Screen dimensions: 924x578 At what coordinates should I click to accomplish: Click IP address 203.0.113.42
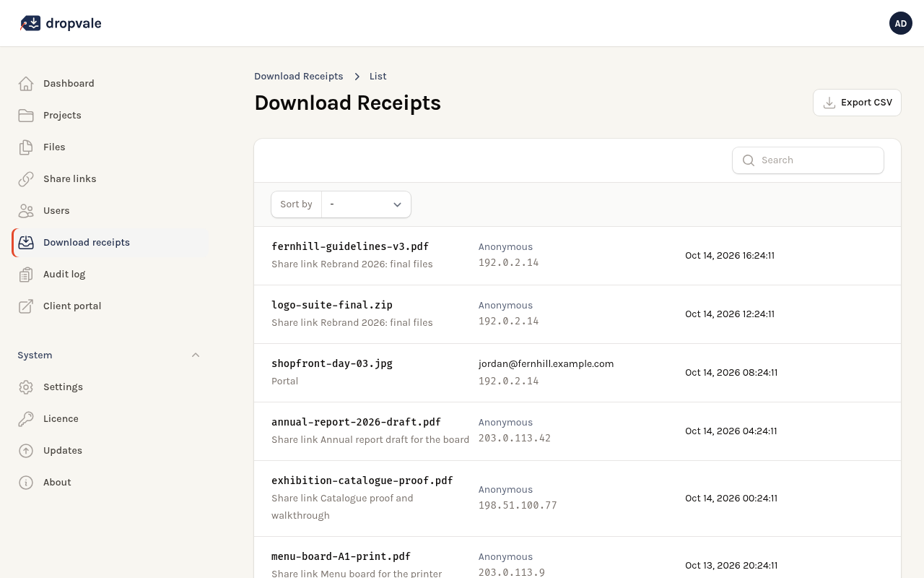515,439
